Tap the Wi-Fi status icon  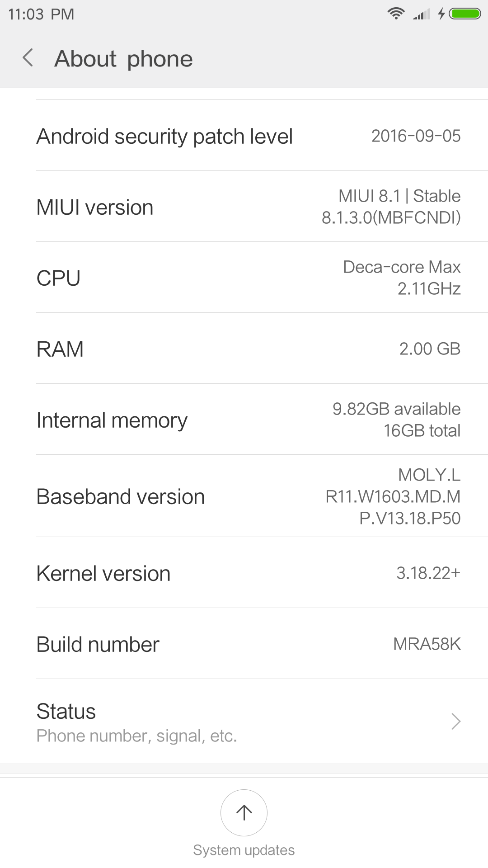(396, 14)
